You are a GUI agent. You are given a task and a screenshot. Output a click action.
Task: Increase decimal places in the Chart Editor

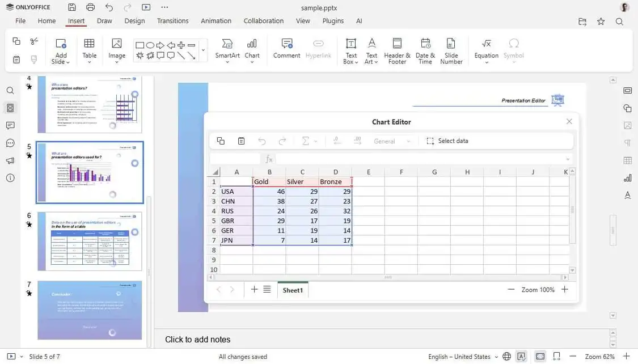pos(357,141)
